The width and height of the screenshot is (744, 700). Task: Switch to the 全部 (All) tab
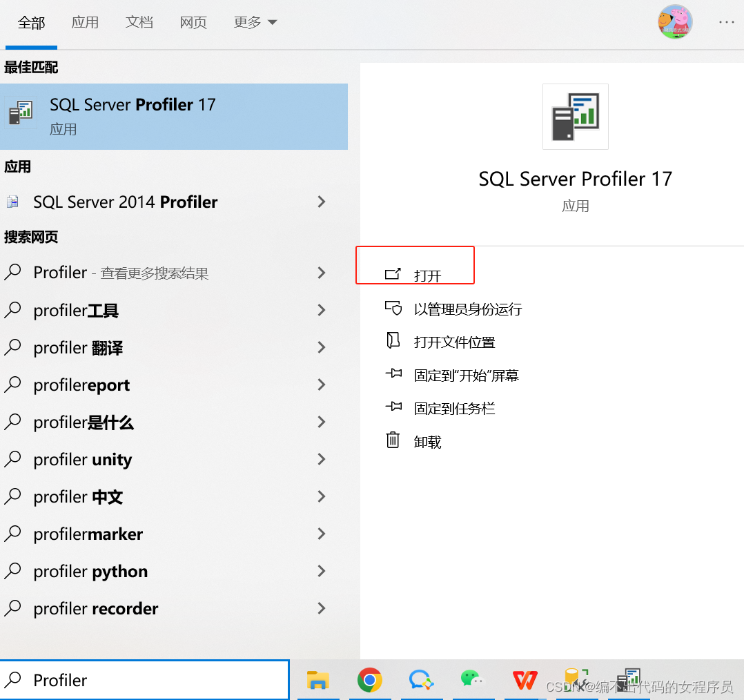31,23
